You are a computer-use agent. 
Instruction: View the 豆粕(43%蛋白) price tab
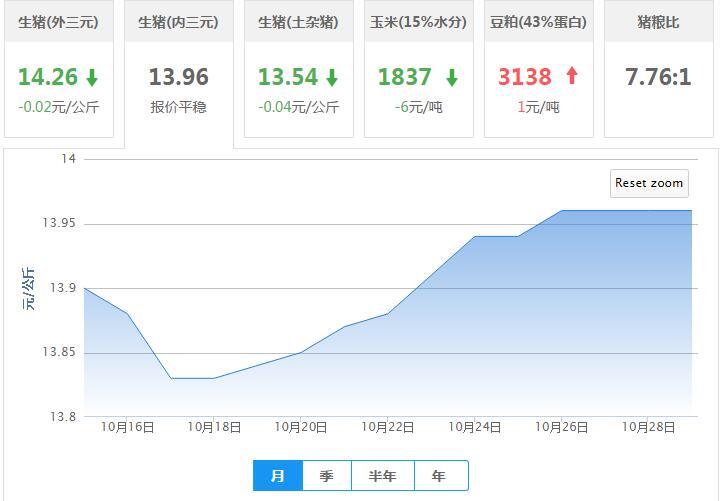(538, 22)
